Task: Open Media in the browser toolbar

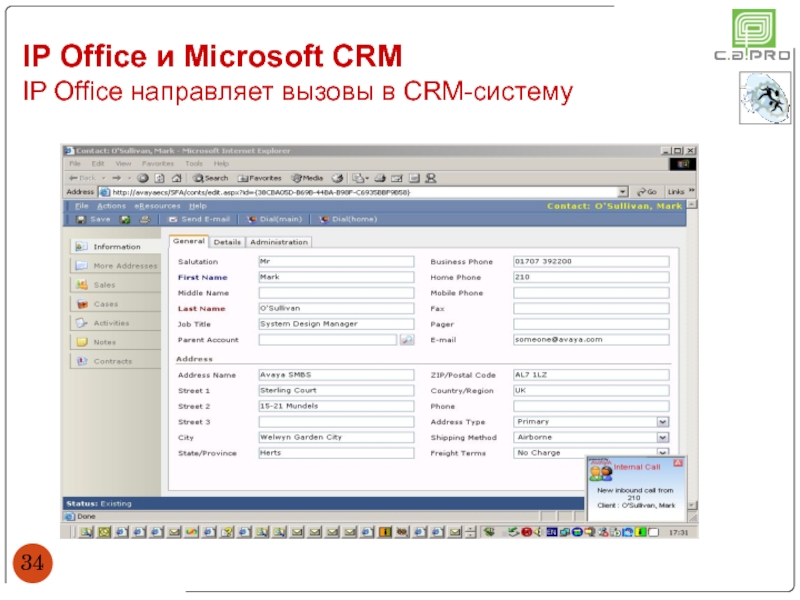Action: pyautogui.click(x=307, y=178)
